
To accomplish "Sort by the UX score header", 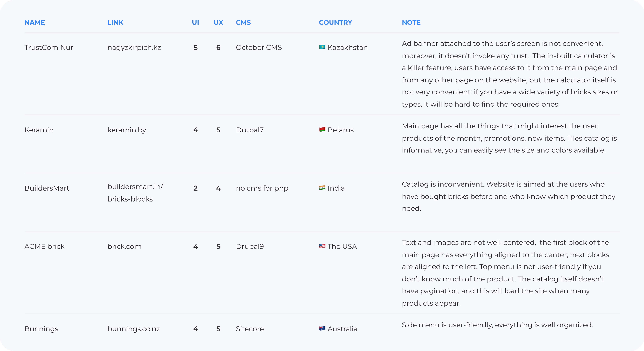I will tap(218, 22).
